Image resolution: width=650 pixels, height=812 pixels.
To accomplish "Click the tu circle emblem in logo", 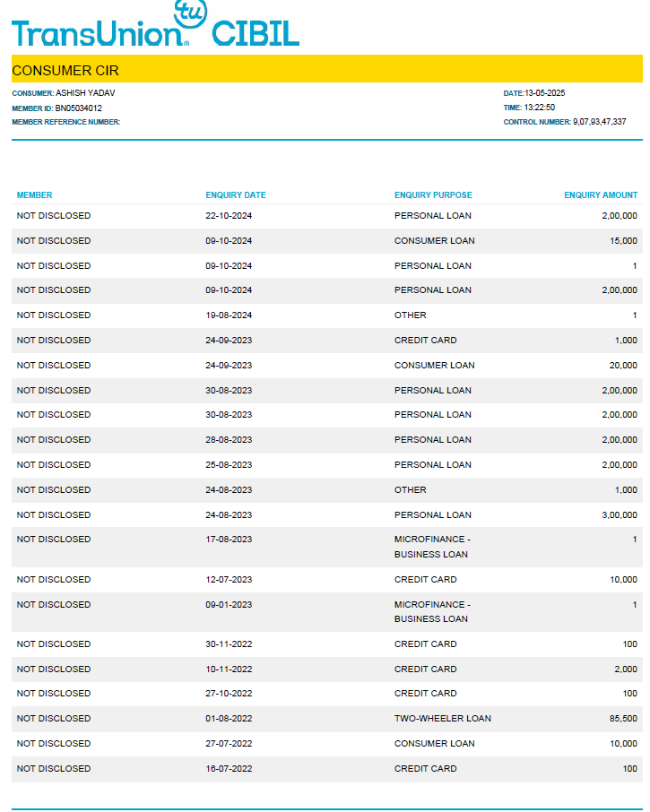I will tap(189, 14).
